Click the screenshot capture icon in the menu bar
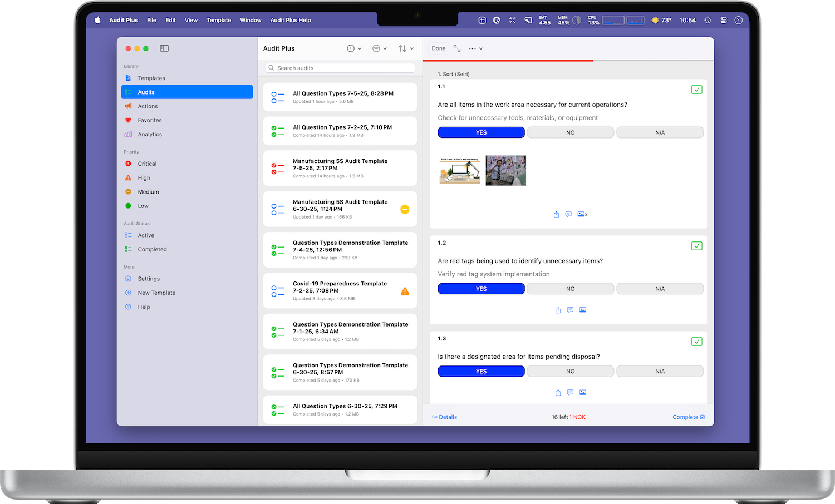The height and width of the screenshot is (504, 835). pyautogui.click(x=513, y=20)
